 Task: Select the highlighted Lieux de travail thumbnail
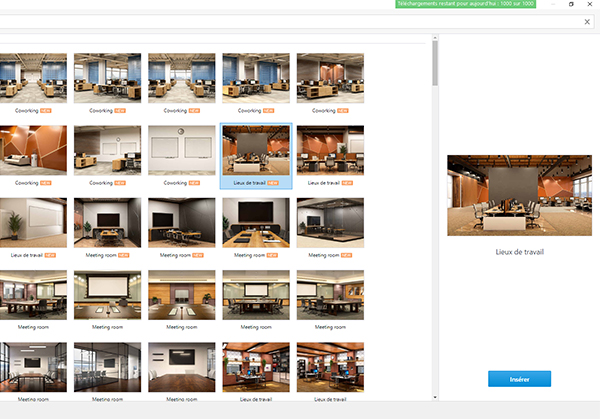click(x=256, y=151)
